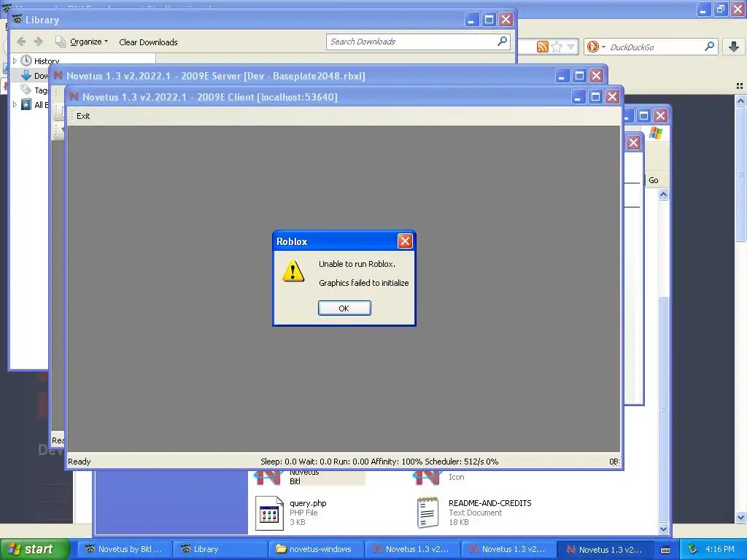Click the Novetus N icon in Server title bar

pos(58,76)
